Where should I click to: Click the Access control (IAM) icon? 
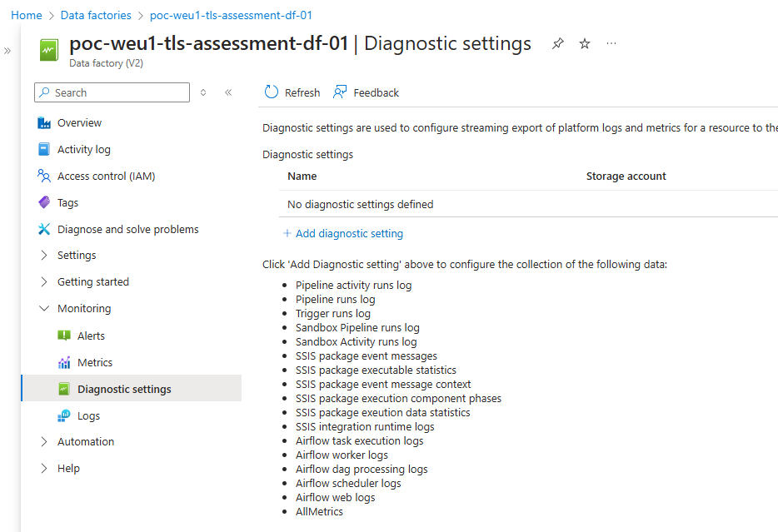click(44, 177)
